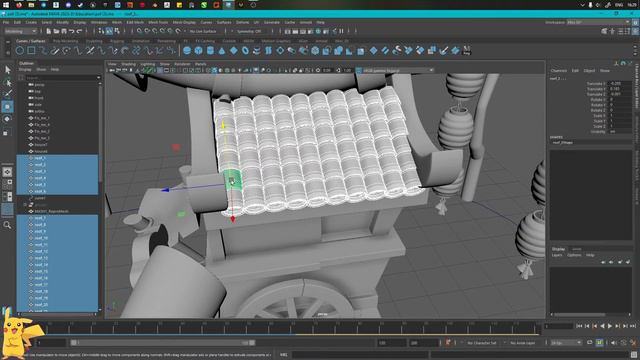Open the Symmetry Off dropdown

click(x=250, y=31)
